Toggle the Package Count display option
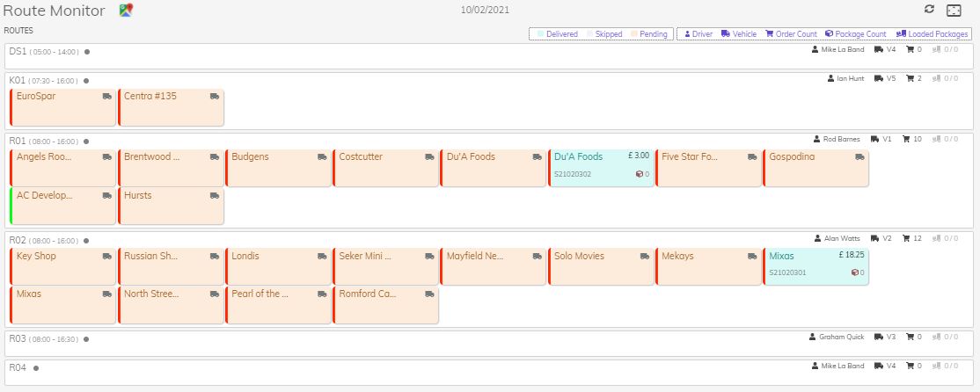980x392 pixels. tap(856, 34)
